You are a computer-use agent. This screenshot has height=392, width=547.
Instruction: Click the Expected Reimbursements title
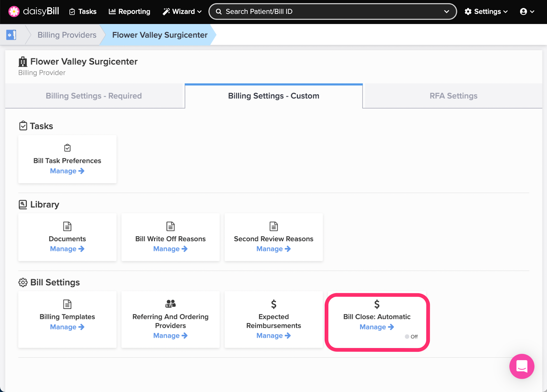274,321
